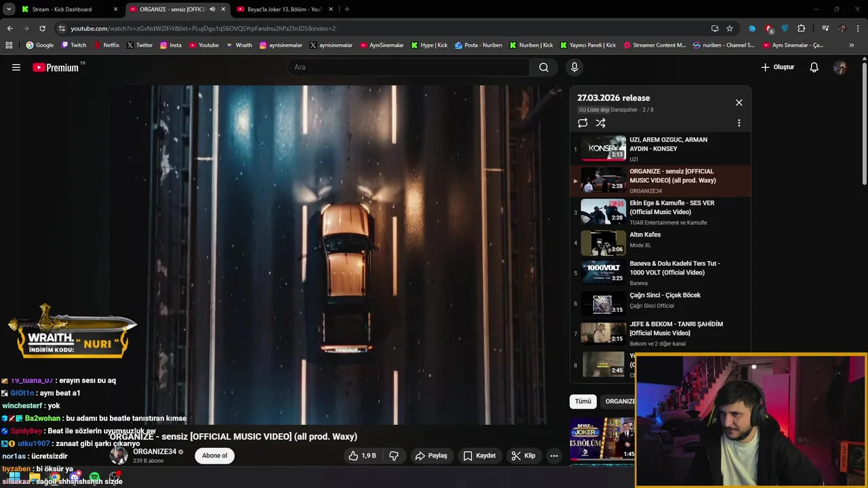
Task: Open a new browser tab
Action: click(x=347, y=9)
